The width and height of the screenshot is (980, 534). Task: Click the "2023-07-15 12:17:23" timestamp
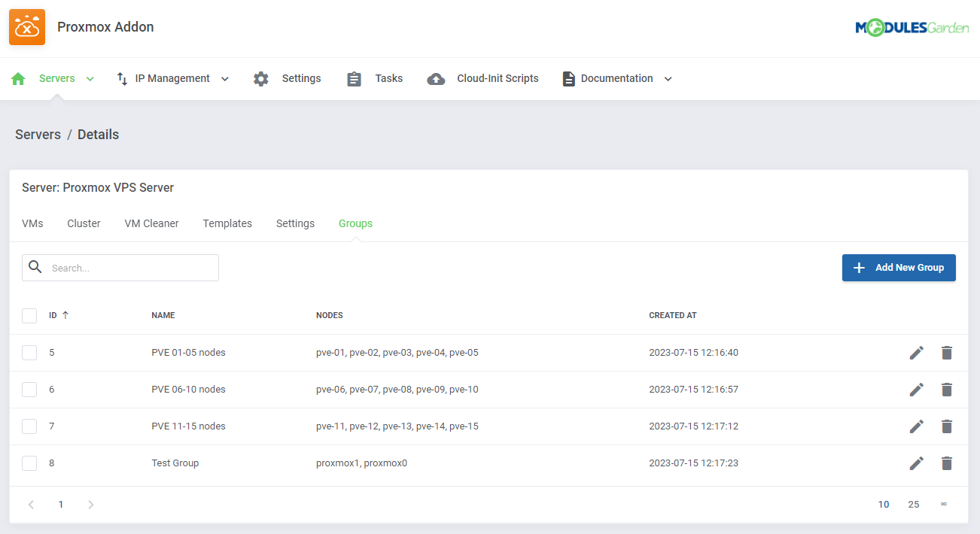[694, 463]
